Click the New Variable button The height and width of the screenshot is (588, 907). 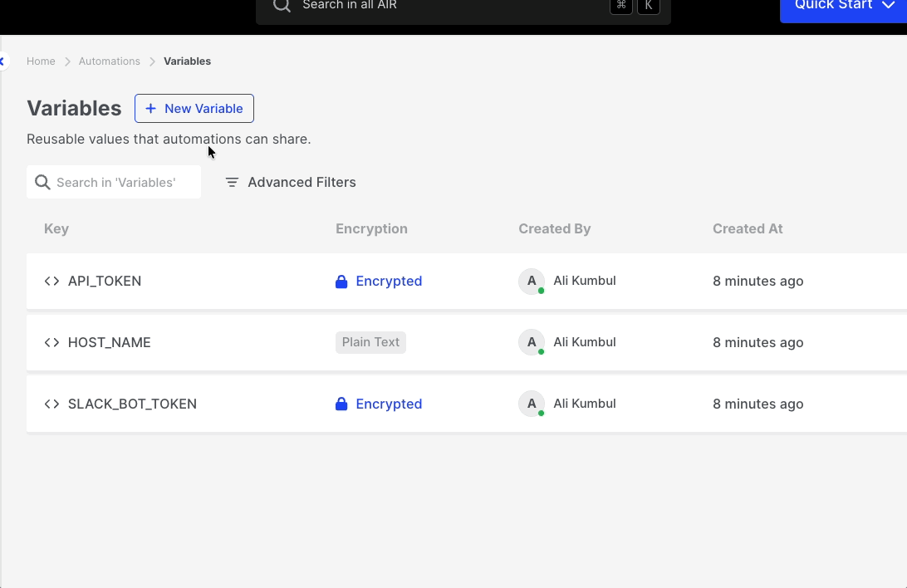coord(194,108)
